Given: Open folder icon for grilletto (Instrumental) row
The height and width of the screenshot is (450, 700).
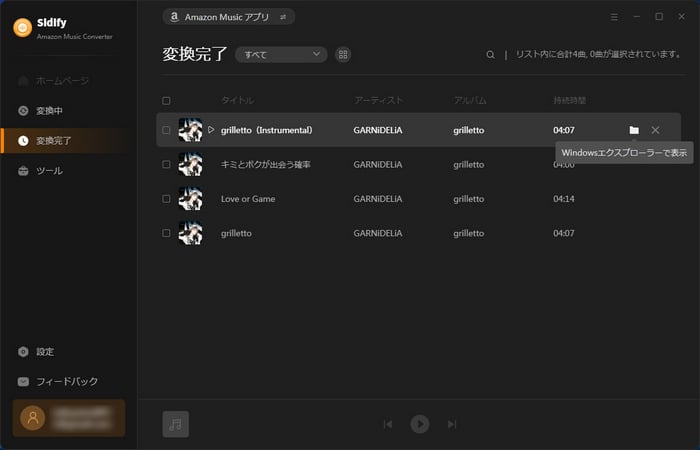Looking at the screenshot, I should 634,130.
